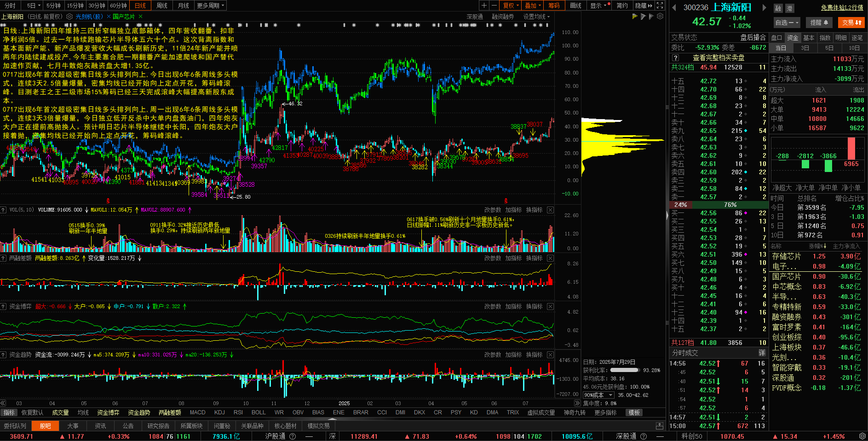Open 显示 display dropdown
Image resolution: width=868 pixels, height=441 pixels.
click(x=599, y=6)
